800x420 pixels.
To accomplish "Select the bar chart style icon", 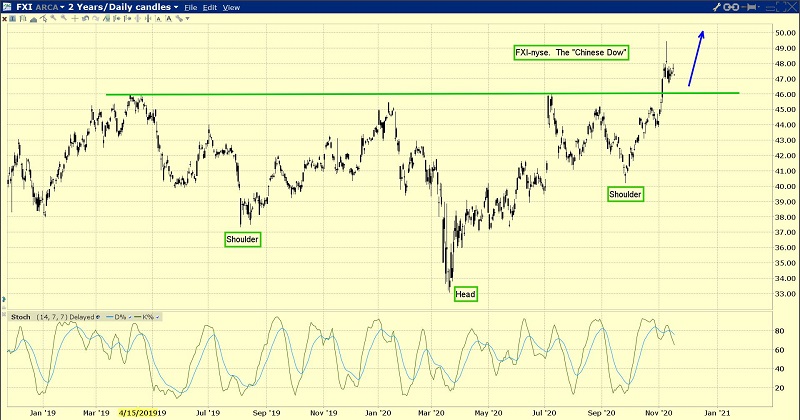I will tap(23, 19).
